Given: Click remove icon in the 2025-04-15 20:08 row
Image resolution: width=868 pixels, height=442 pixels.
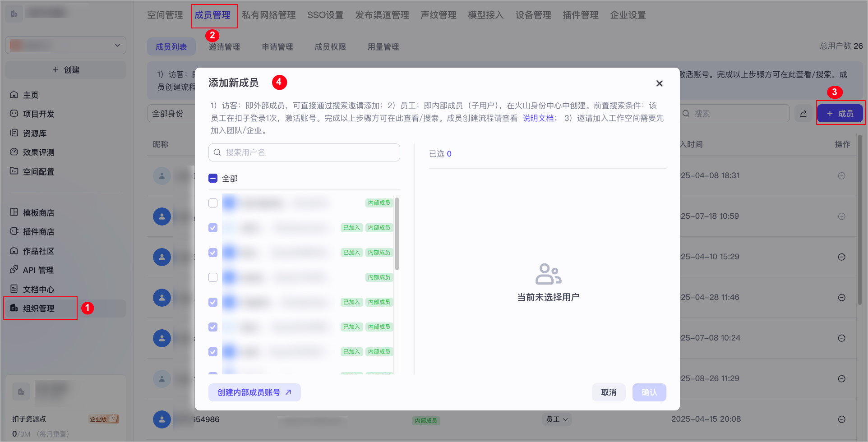Looking at the screenshot, I should (842, 419).
